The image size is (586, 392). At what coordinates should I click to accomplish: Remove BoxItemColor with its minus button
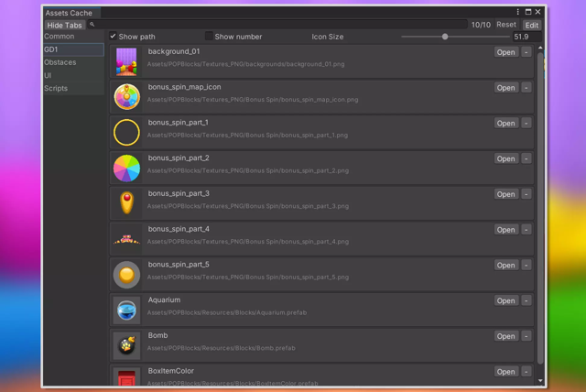point(526,372)
